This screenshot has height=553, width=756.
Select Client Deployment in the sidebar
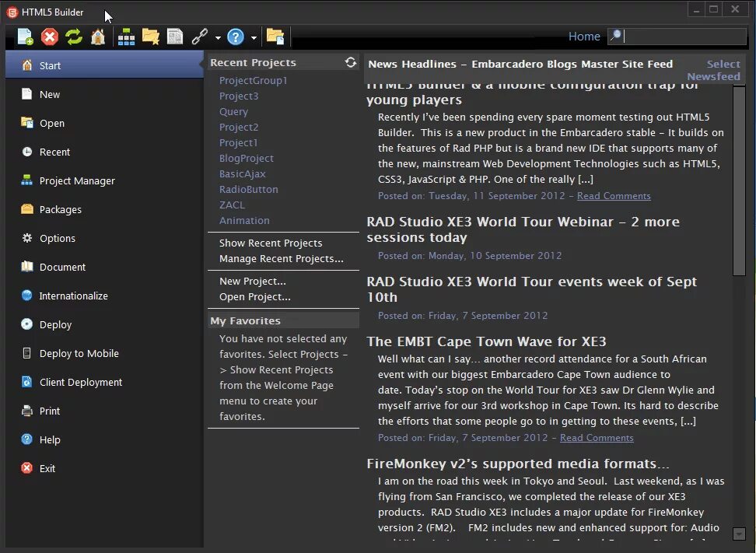coord(105,382)
